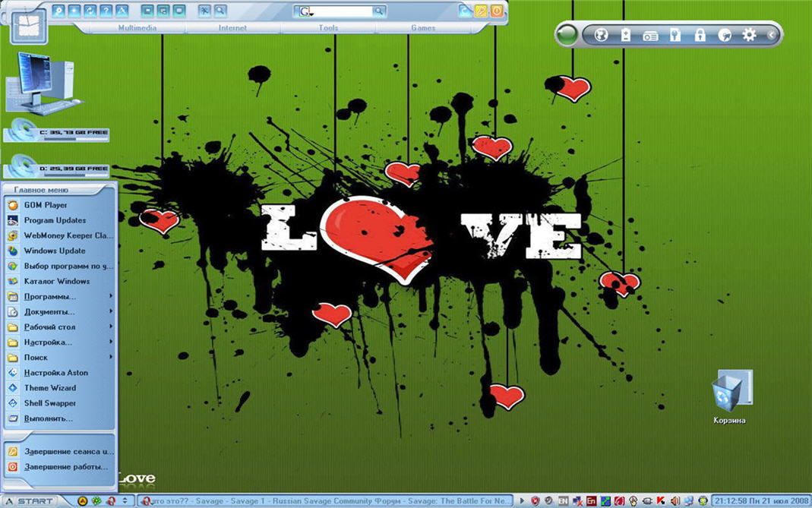Click the magnifier search button beside Google field
Image resolution: width=812 pixels, height=508 pixels.
pyautogui.click(x=378, y=11)
